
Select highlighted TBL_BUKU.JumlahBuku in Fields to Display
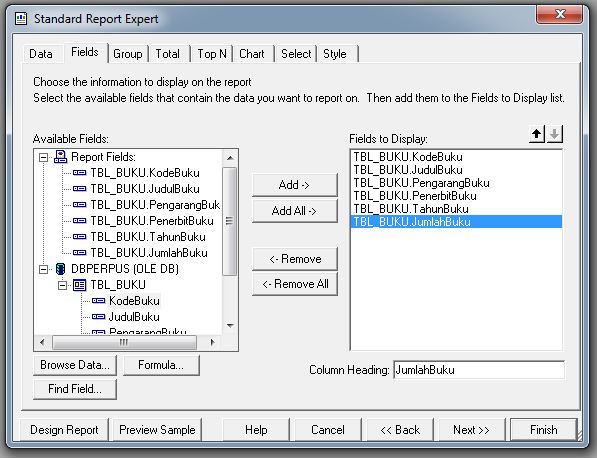pos(456,222)
